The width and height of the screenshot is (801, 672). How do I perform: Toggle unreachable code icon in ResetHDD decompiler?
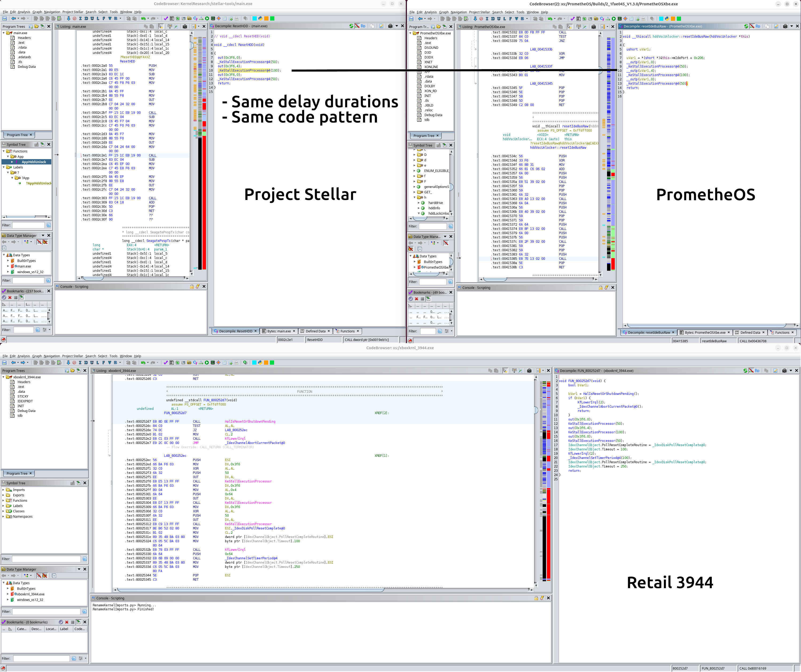[x=357, y=26]
